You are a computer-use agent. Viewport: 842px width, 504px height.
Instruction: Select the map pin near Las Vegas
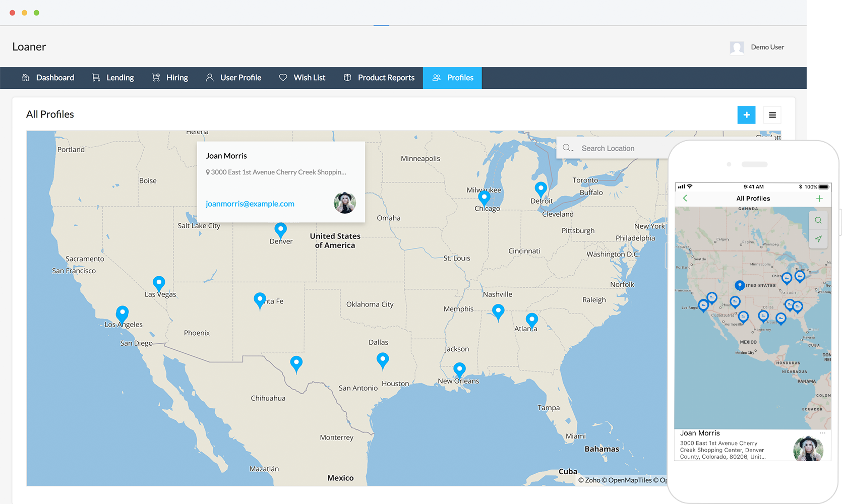tap(159, 283)
